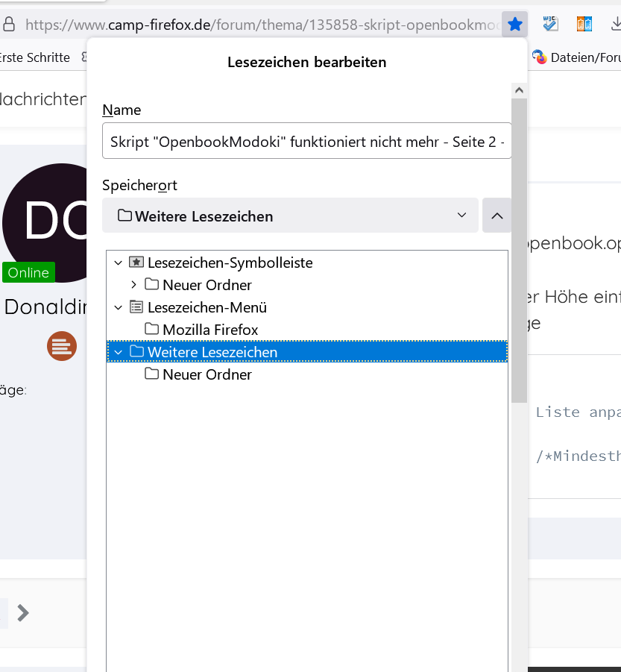Viewport: 621px width, 672px height.
Task: Click the padlock site security icon
Action: [x=9, y=25]
